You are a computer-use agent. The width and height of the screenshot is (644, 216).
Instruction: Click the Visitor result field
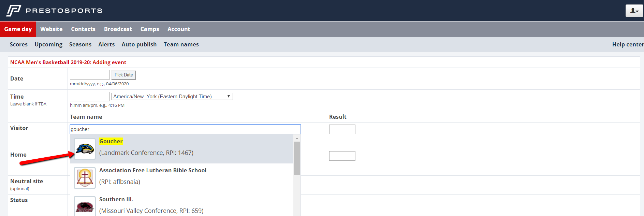342,129
